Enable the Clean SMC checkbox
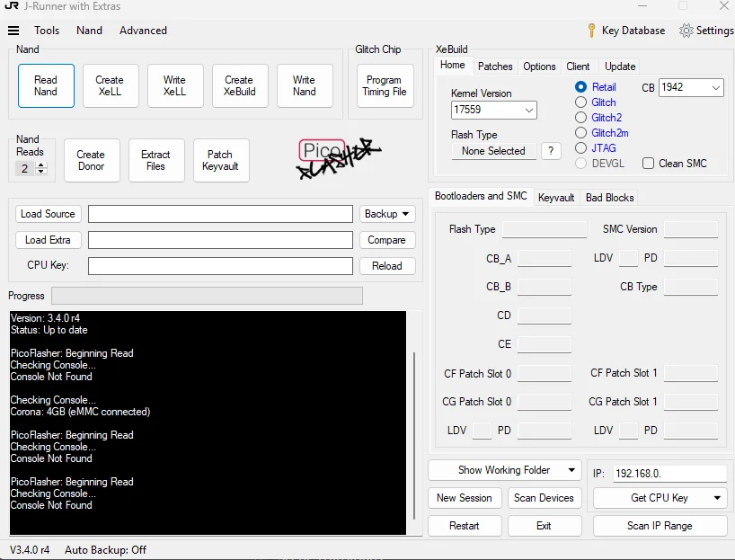The width and height of the screenshot is (735, 560). (648, 164)
